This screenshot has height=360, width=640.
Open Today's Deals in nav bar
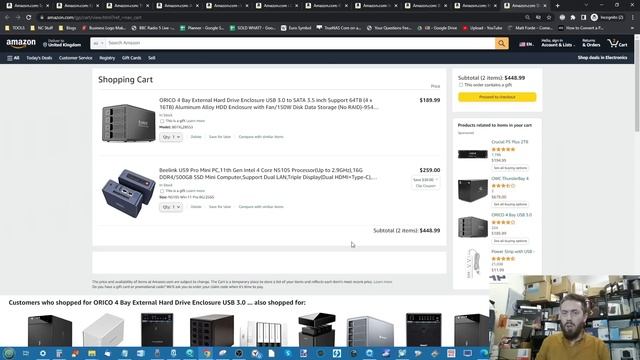point(39,58)
